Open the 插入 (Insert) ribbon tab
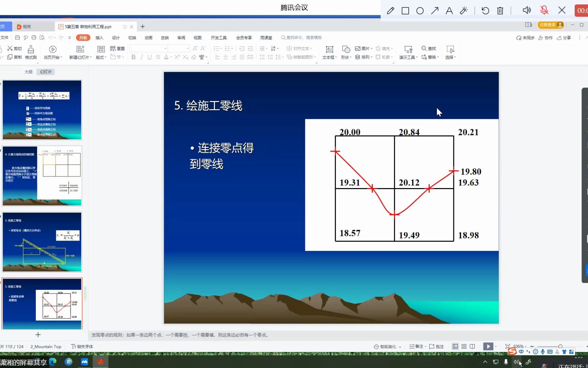The width and height of the screenshot is (588, 368). pyautogui.click(x=99, y=38)
